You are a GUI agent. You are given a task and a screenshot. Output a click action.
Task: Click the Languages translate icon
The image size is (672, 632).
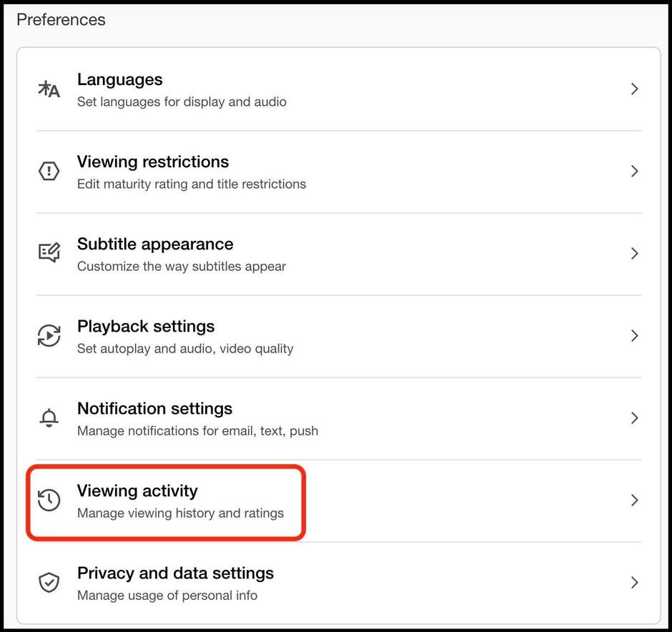tap(49, 89)
